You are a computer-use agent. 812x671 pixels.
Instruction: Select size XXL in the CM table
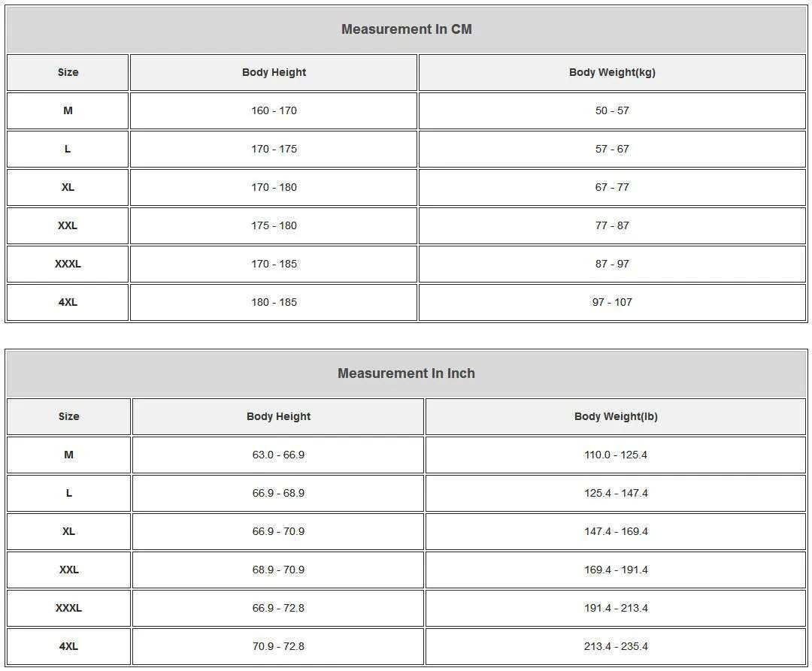click(68, 225)
